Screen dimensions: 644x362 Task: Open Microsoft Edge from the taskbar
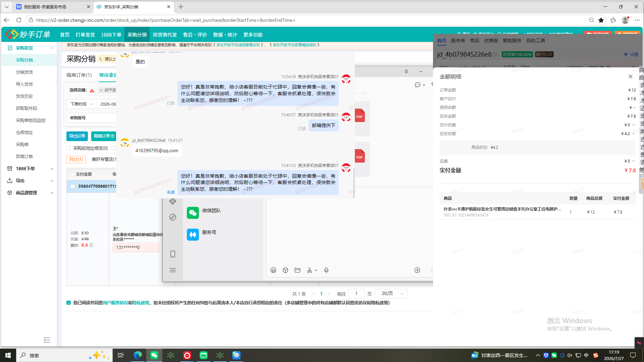[x=138, y=355]
